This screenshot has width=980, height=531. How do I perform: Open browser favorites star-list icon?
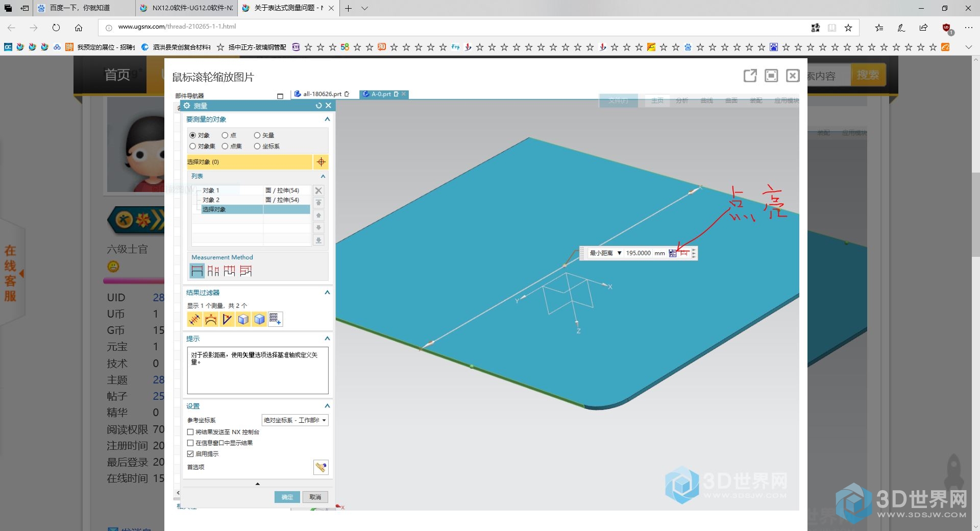pyautogui.click(x=879, y=28)
